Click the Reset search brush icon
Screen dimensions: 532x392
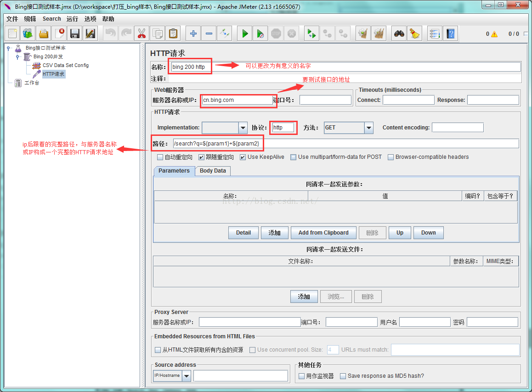click(414, 34)
